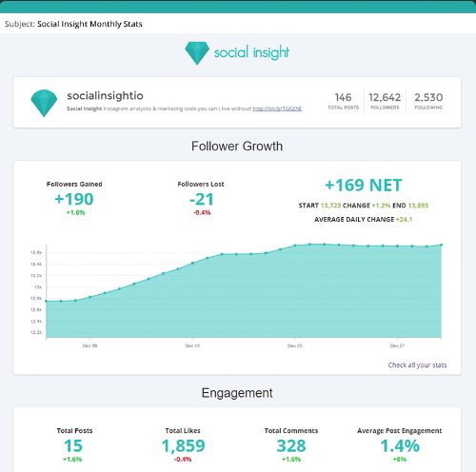The image size is (476, 472).
Task: Click the 328 Total Comments figure
Action: point(291,445)
